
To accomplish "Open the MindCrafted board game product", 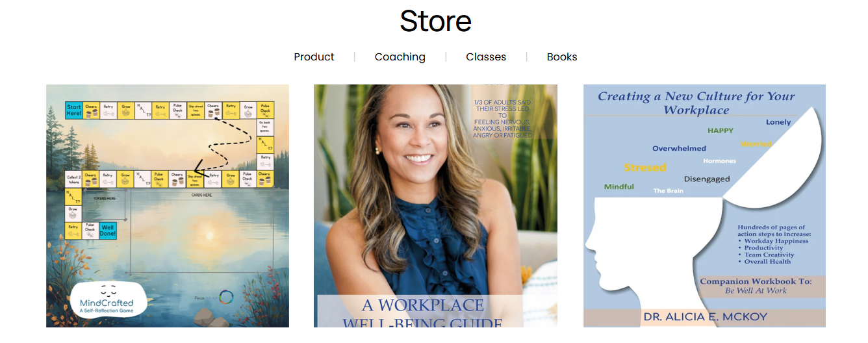I will (168, 206).
